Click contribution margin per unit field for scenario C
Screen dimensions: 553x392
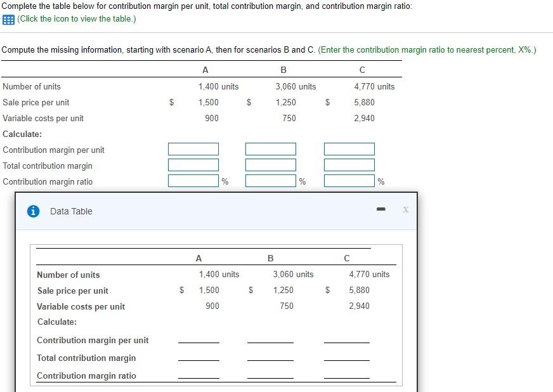(x=349, y=149)
